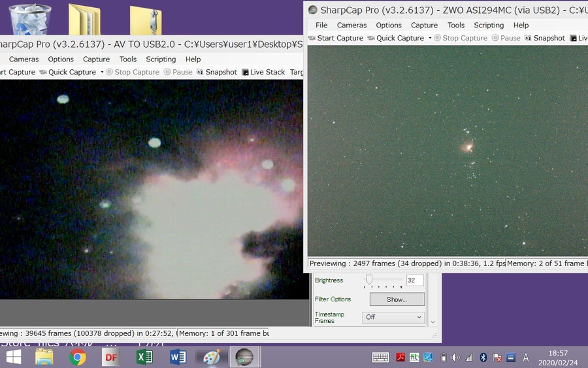Screen dimensions: 588x368
Task: Launch Excel from the taskbar
Action: point(144,357)
